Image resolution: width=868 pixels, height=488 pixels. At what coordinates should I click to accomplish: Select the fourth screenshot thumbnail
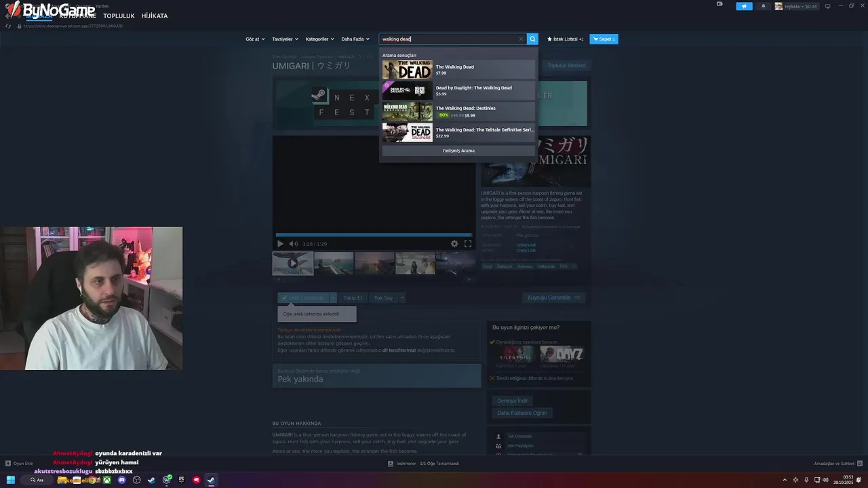pyautogui.click(x=415, y=264)
